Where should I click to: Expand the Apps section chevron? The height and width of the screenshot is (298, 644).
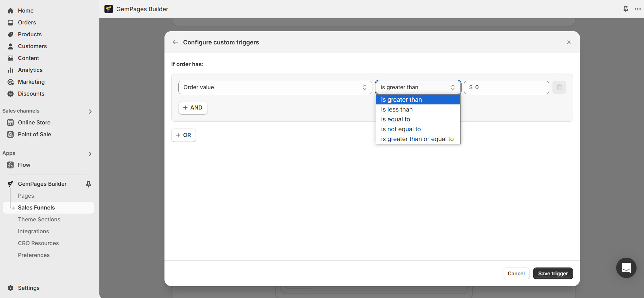pyautogui.click(x=90, y=154)
